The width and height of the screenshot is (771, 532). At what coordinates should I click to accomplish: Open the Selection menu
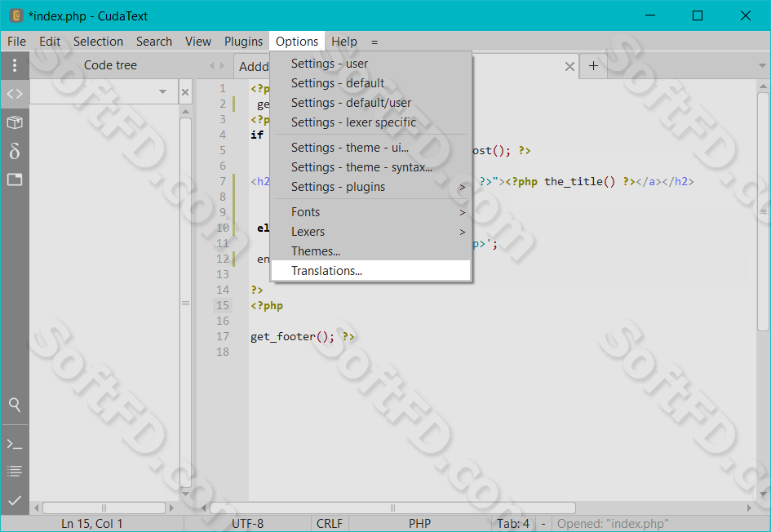click(99, 42)
